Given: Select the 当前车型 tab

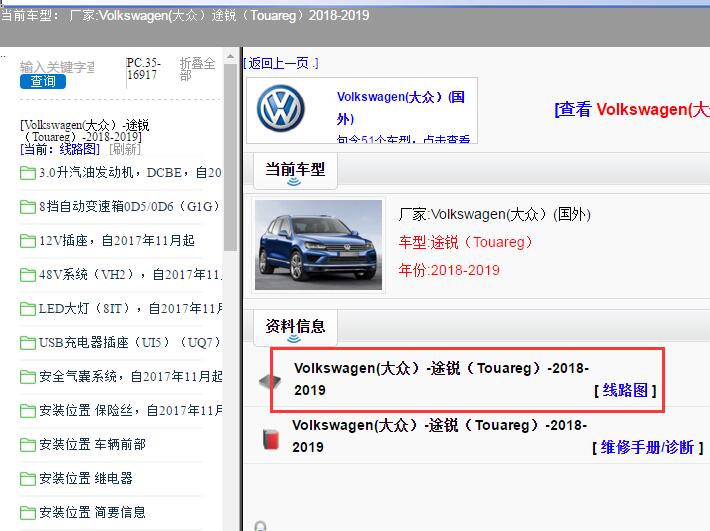Looking at the screenshot, I should [x=295, y=170].
